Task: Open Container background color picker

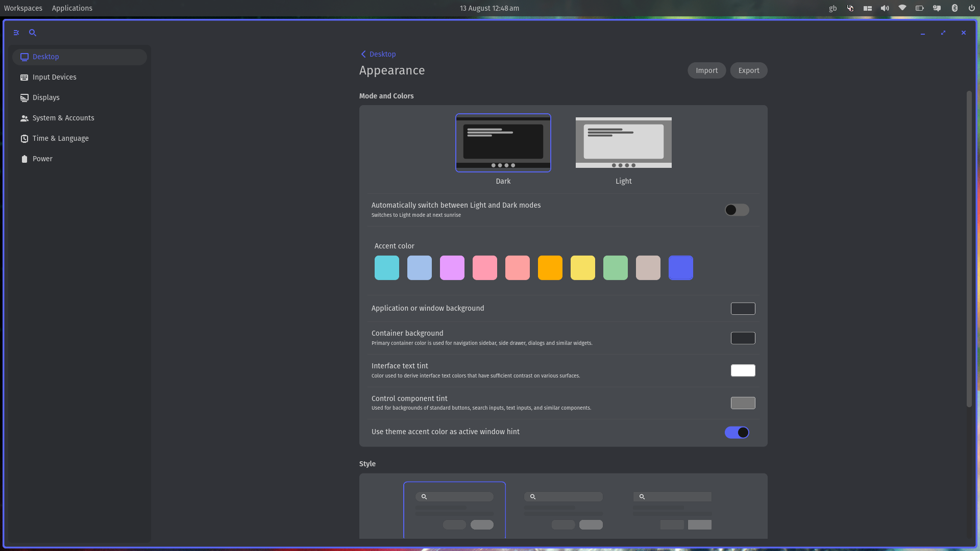Action: 743,338
